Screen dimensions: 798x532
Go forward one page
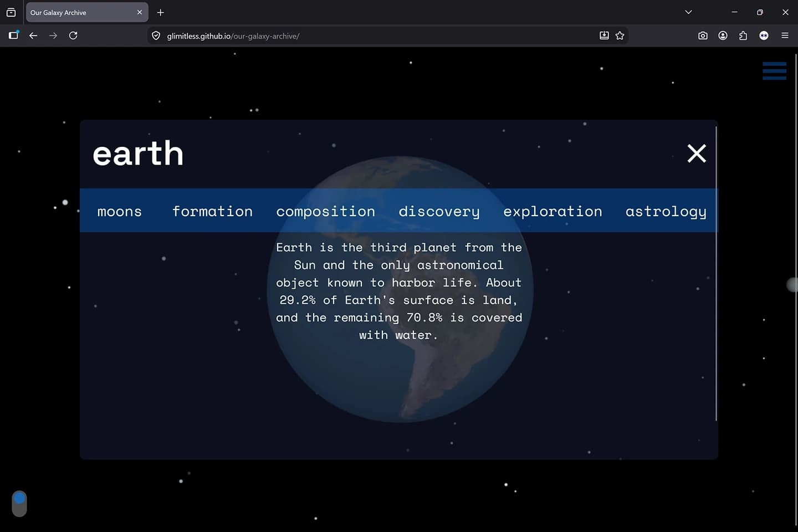53,35
